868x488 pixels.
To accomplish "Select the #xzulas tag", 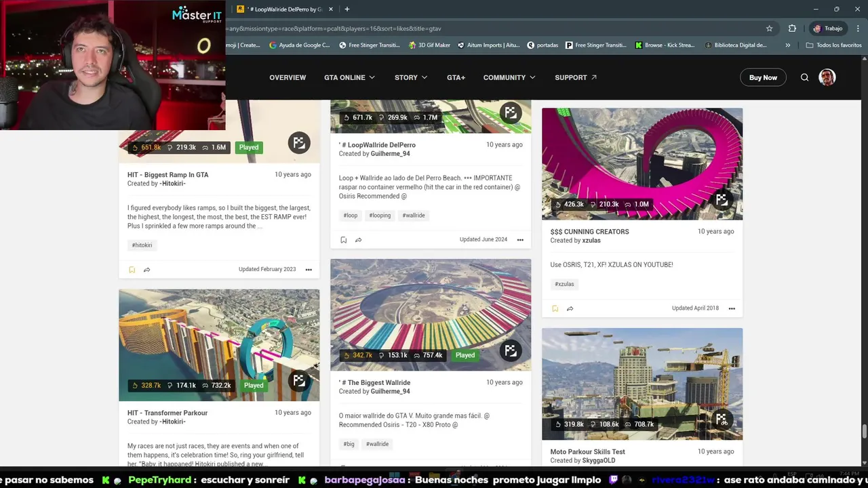I will coord(564,284).
